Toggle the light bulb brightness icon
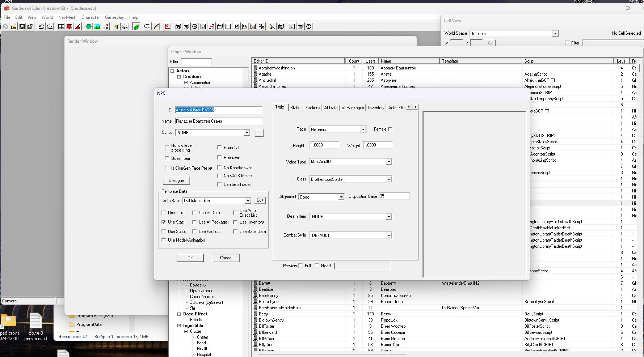Image resolution: width=644 pixels, height=357 pixels. 117,26
